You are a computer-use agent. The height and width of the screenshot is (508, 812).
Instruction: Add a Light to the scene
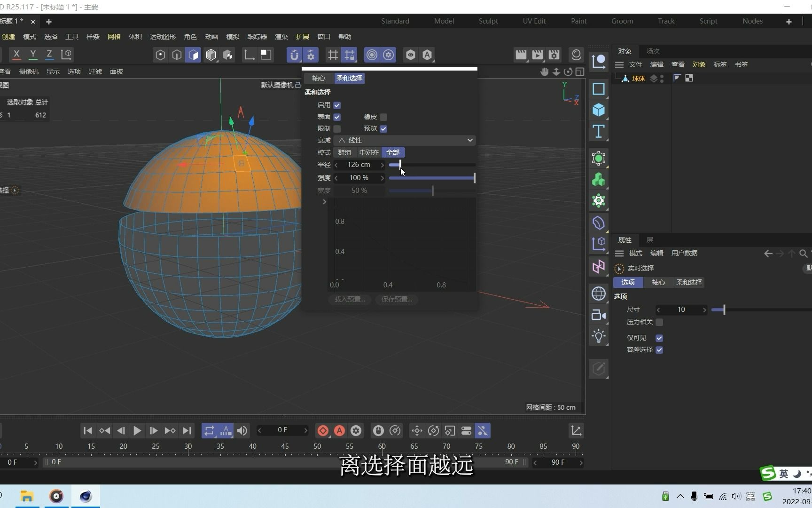[598, 335]
